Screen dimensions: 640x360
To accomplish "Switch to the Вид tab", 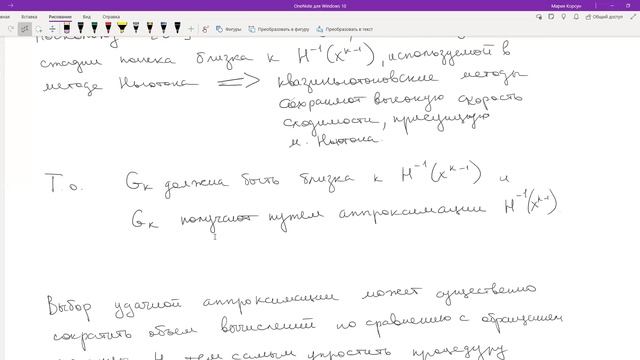I will coord(87,17).
